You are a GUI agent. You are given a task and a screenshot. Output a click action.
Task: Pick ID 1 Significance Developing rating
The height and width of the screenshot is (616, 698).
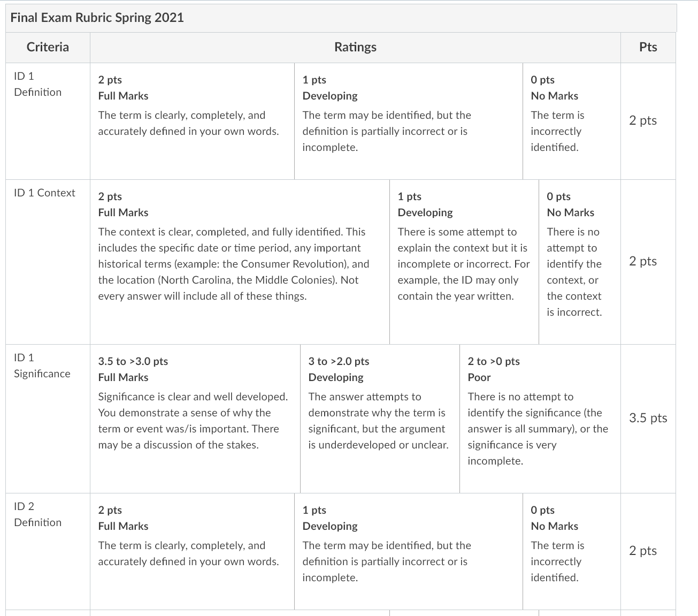point(380,419)
